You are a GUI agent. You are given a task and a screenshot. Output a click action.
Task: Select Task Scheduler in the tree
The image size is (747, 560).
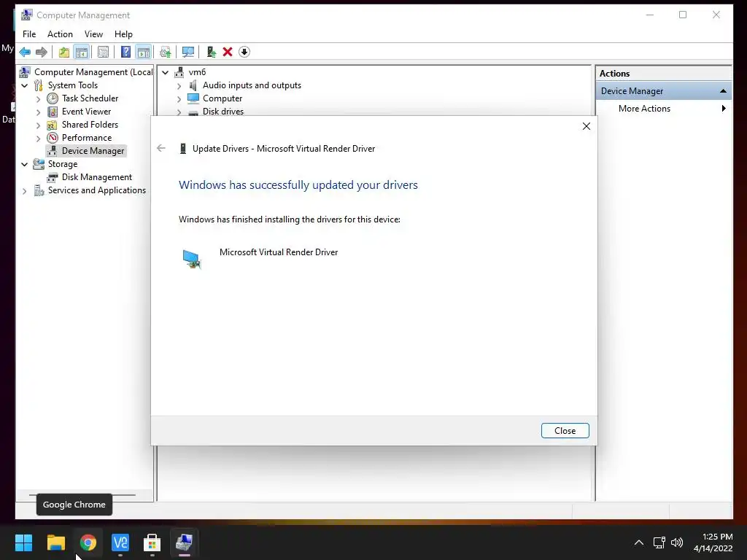coord(90,98)
